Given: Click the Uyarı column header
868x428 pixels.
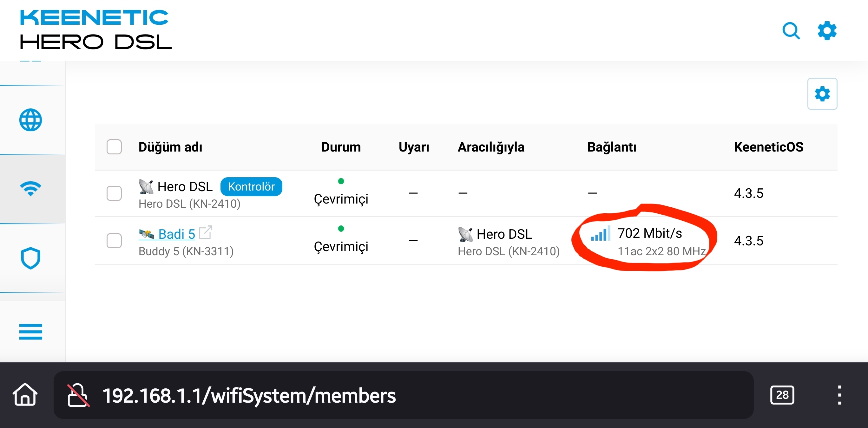Looking at the screenshot, I should (x=413, y=147).
